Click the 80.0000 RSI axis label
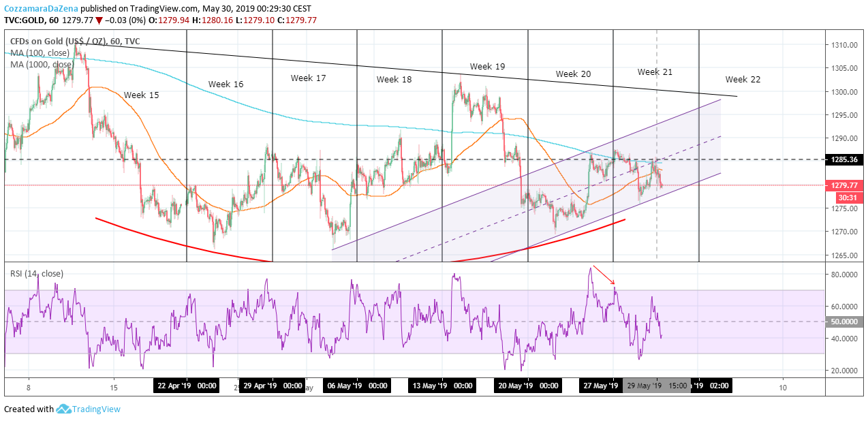 click(844, 275)
